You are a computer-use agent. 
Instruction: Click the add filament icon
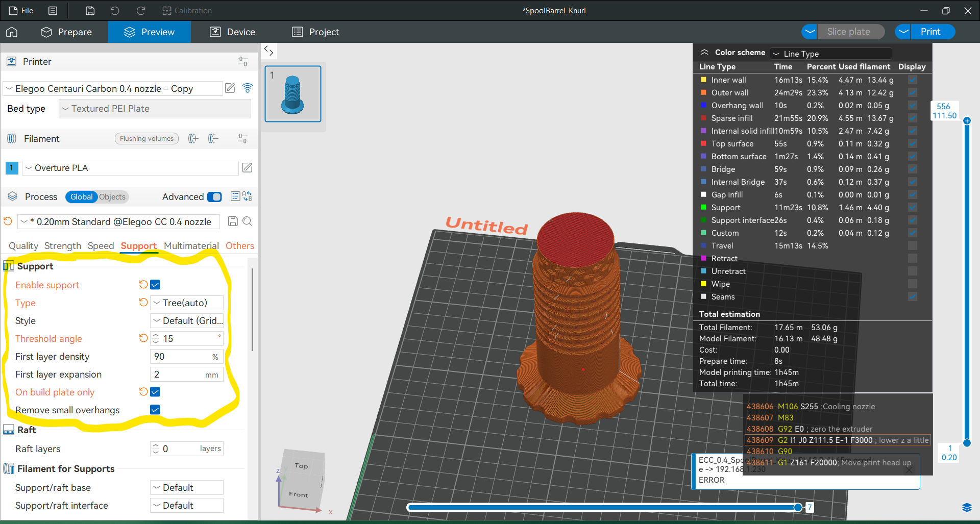tap(193, 138)
